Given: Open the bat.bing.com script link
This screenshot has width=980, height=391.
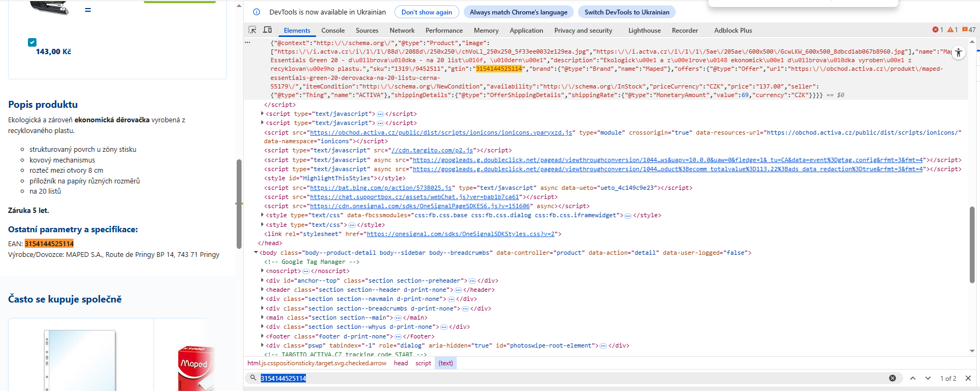Looking at the screenshot, I should tap(381, 188).
